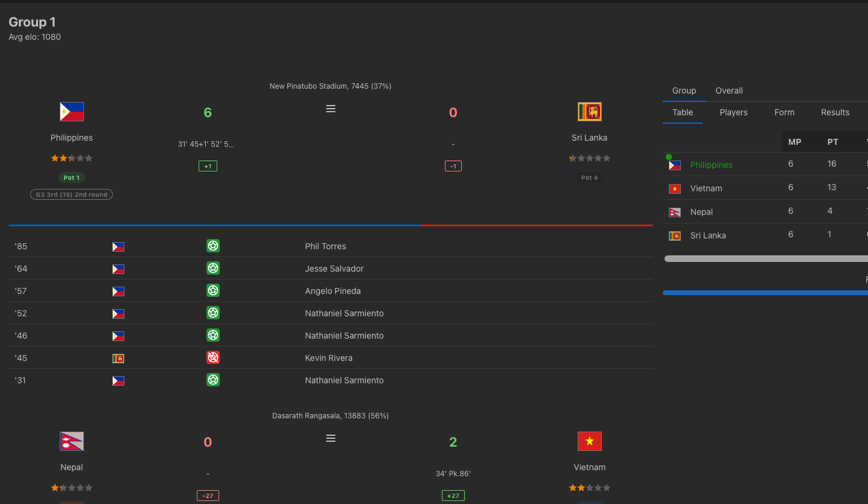
Task: Switch to the Overall tab
Action: tap(729, 91)
